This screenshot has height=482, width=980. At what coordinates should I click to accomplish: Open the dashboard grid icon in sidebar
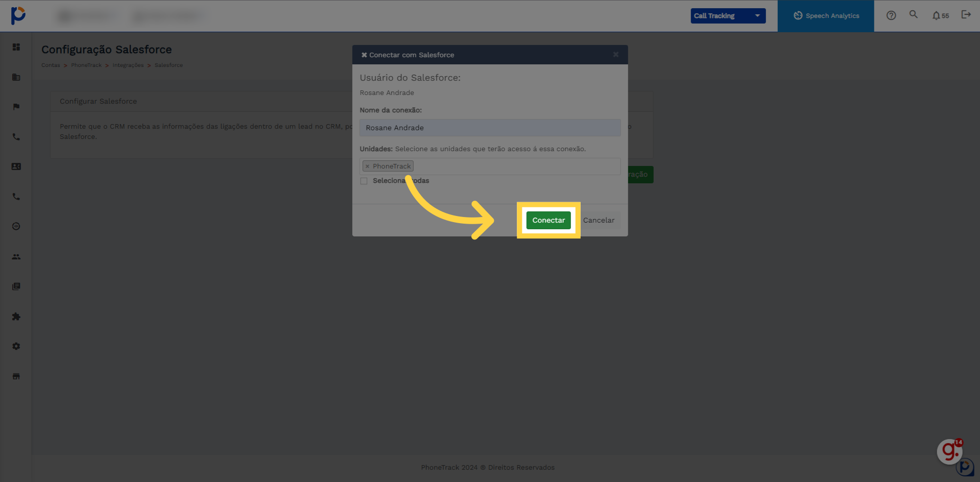pyautogui.click(x=16, y=47)
